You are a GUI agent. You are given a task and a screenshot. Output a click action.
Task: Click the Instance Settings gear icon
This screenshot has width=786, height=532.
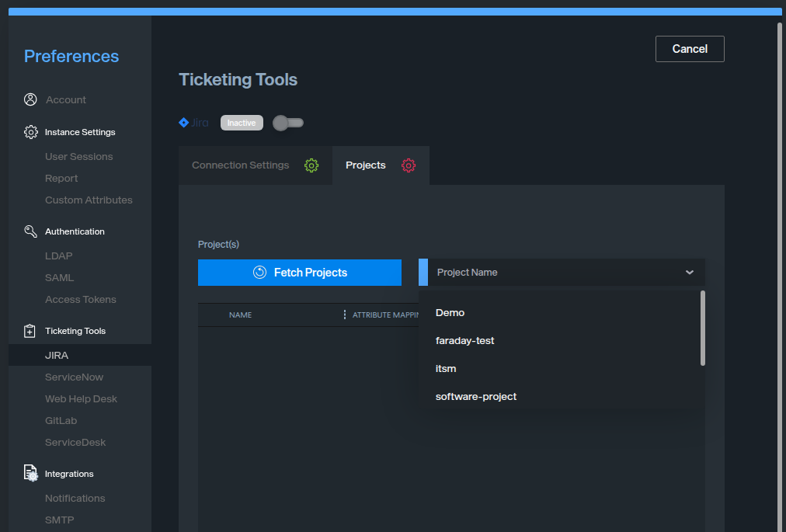[30, 132]
